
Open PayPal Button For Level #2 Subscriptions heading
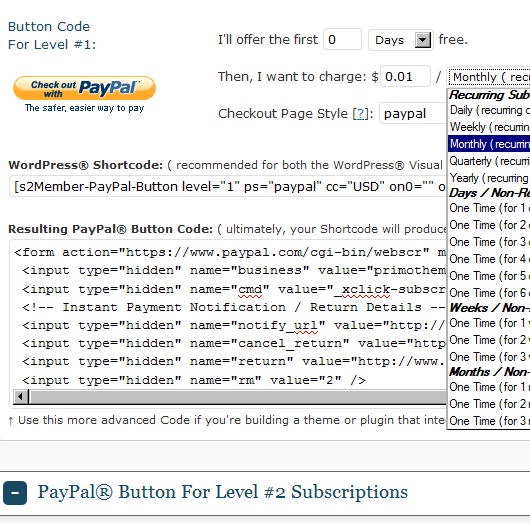click(x=222, y=492)
